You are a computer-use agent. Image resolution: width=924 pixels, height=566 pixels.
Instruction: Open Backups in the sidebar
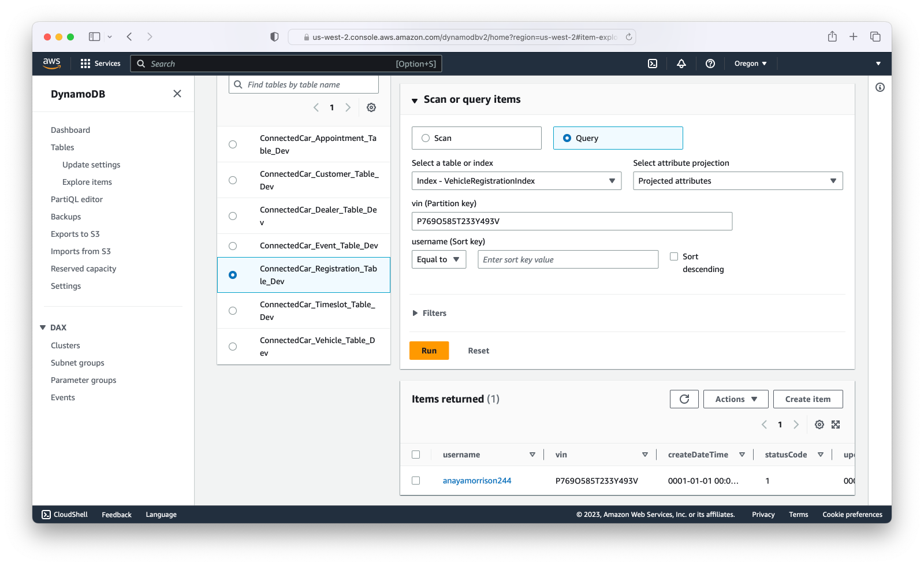tap(66, 217)
